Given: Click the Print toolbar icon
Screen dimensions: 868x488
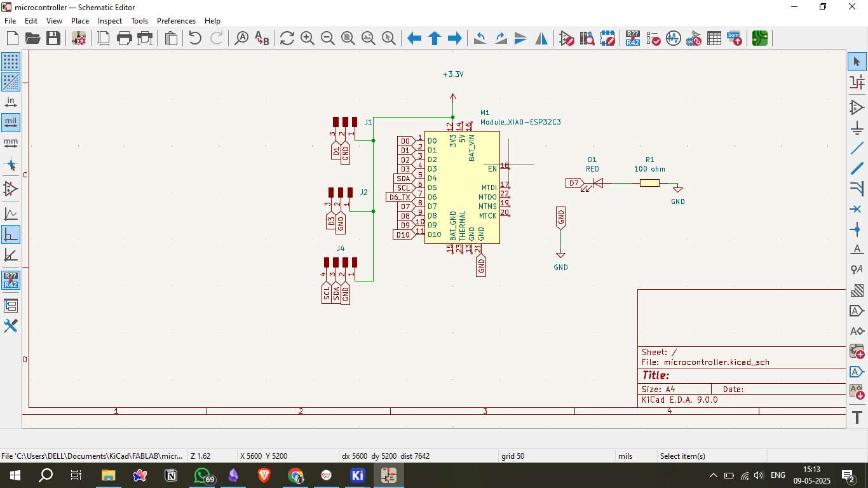Looking at the screenshot, I should [125, 39].
